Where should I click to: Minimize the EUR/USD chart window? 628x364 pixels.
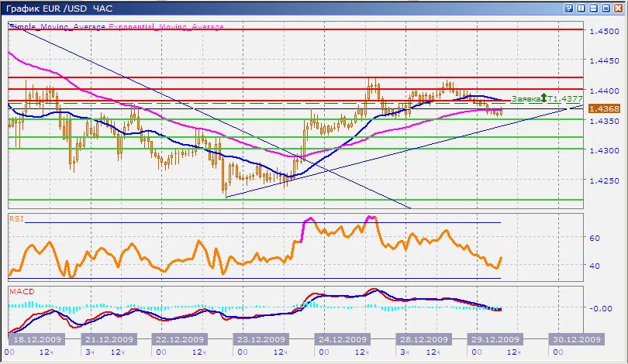[595, 8]
